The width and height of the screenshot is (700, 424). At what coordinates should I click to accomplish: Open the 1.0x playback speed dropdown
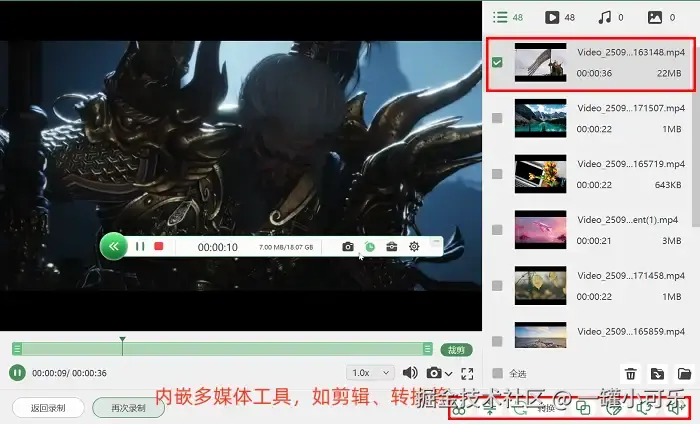[x=370, y=373]
